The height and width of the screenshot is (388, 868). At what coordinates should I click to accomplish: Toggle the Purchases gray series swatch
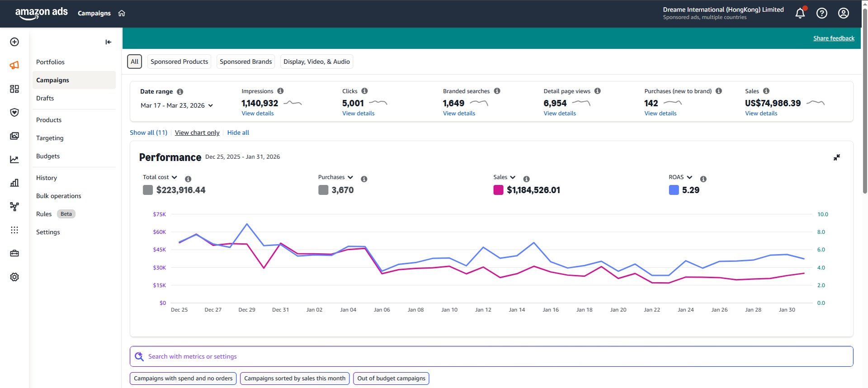click(323, 190)
